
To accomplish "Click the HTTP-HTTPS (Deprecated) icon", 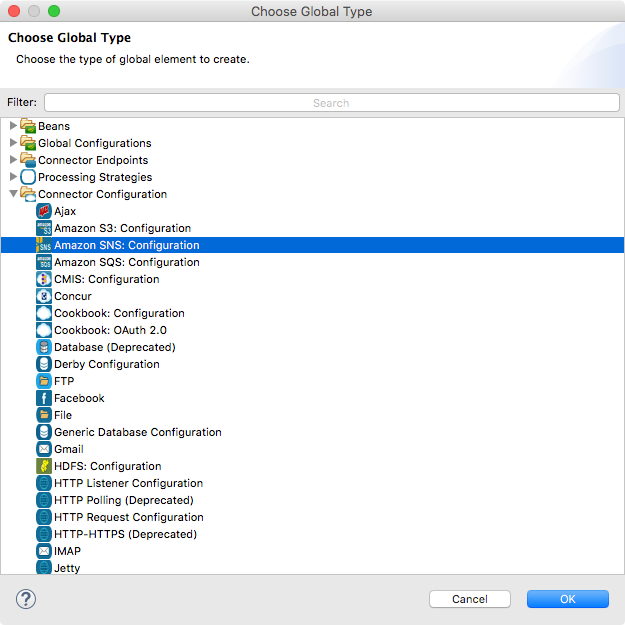I will (44, 534).
